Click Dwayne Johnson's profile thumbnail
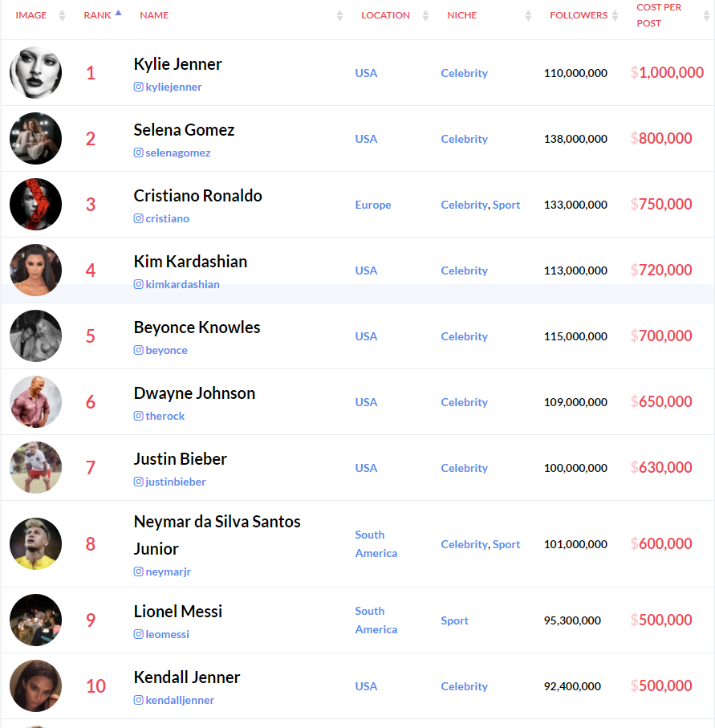The image size is (715, 728). coord(35,402)
